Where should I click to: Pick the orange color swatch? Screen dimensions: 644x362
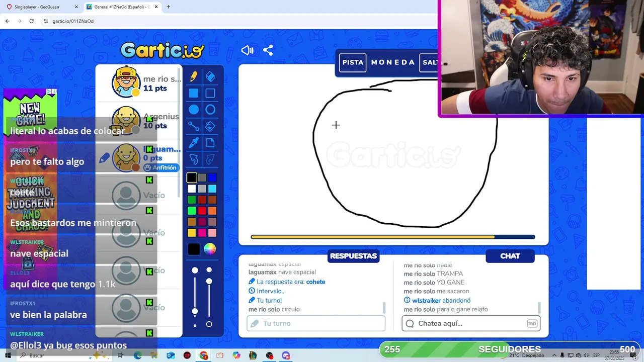point(212,211)
